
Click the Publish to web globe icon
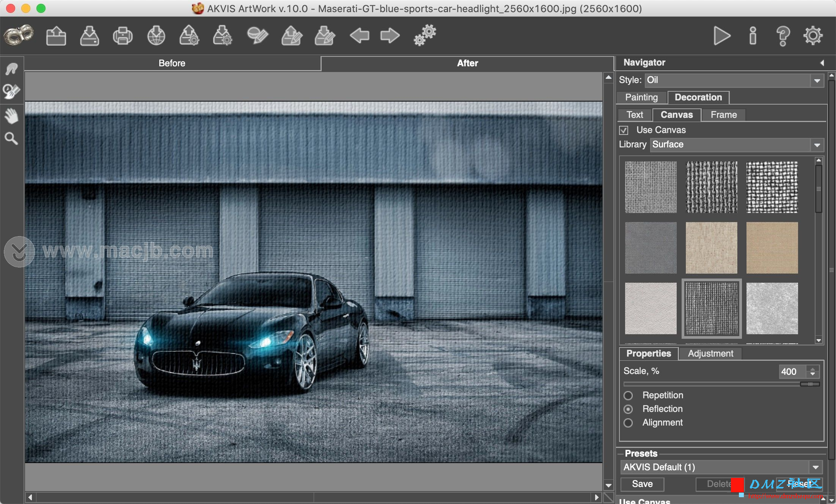(x=156, y=36)
